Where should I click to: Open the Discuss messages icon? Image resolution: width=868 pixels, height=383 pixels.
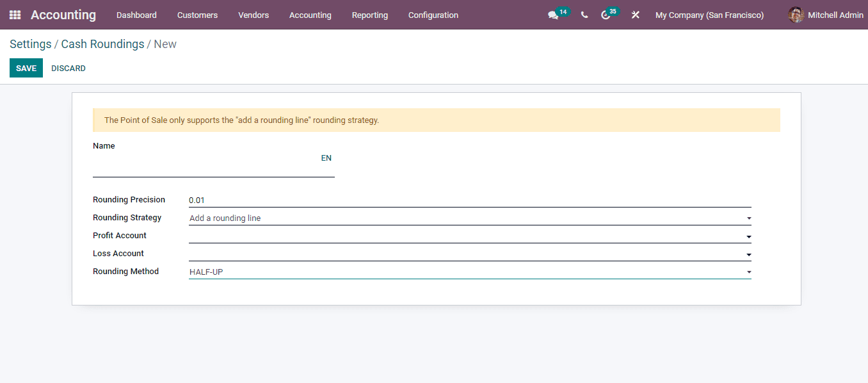coord(553,15)
